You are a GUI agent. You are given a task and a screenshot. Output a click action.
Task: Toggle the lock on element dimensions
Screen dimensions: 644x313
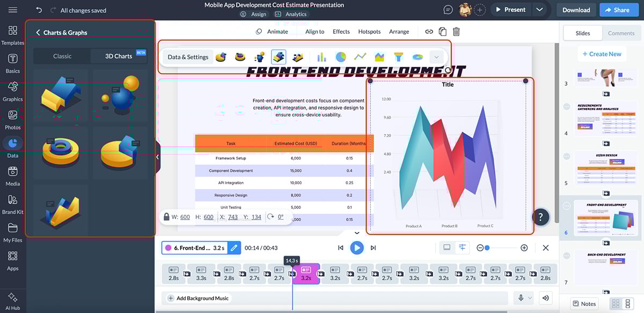(166, 217)
